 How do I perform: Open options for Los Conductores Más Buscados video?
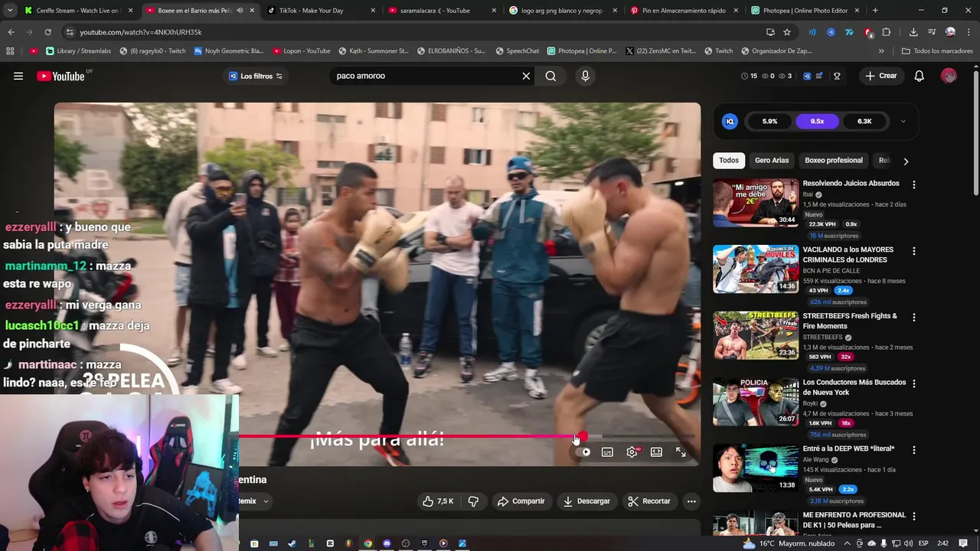pyautogui.click(x=913, y=383)
